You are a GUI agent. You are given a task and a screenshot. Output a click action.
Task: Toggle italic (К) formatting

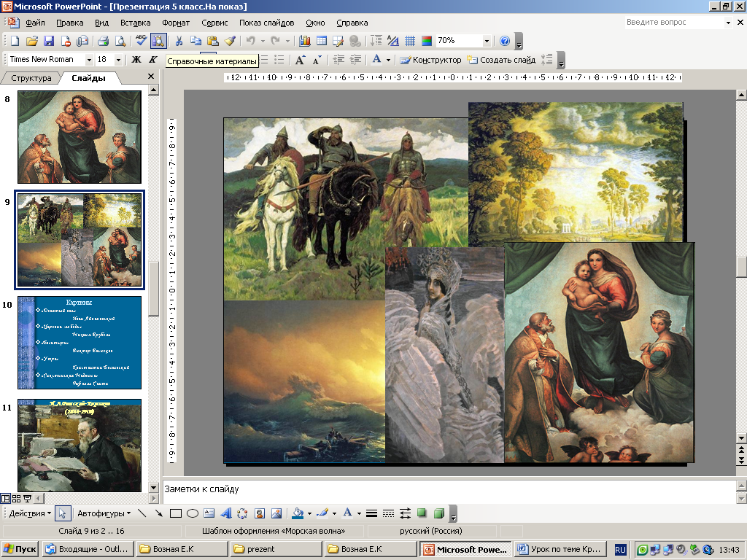pyautogui.click(x=153, y=60)
